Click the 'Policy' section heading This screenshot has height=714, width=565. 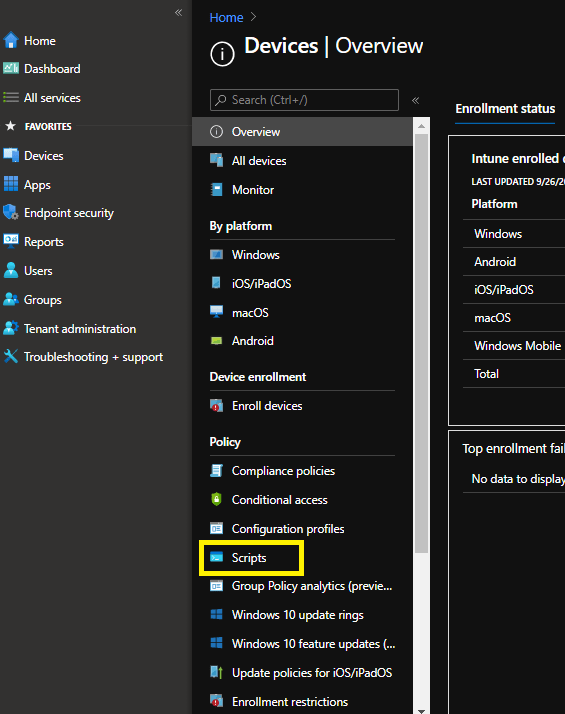coord(225,442)
